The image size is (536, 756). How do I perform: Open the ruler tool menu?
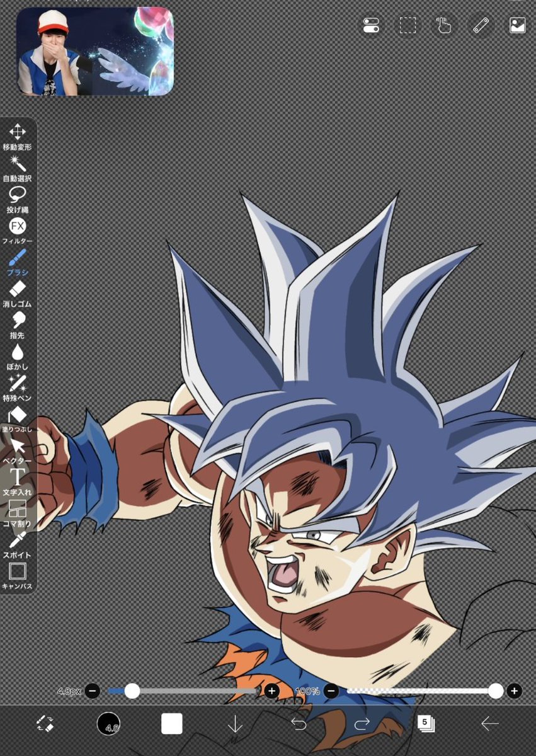click(481, 25)
